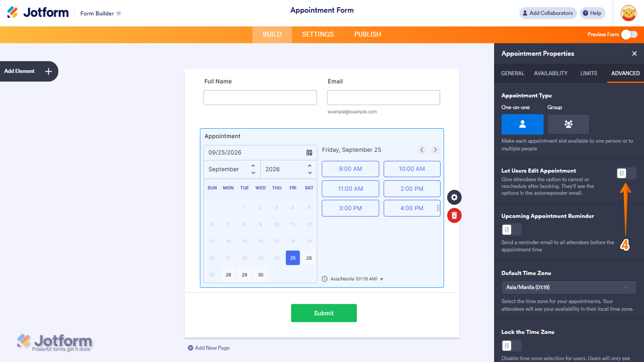Toggle Lock the Time Zone switch
Screen dimensions: 644x362
511,345
